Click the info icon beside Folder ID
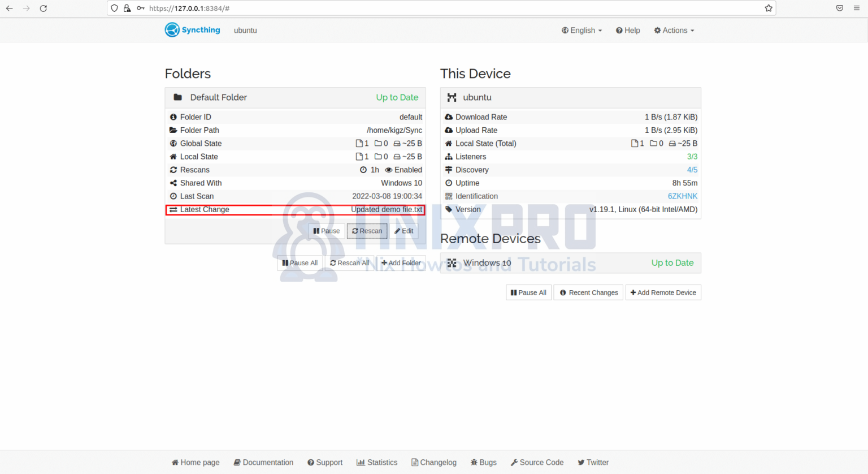The height and width of the screenshot is (474, 868). coord(173,117)
